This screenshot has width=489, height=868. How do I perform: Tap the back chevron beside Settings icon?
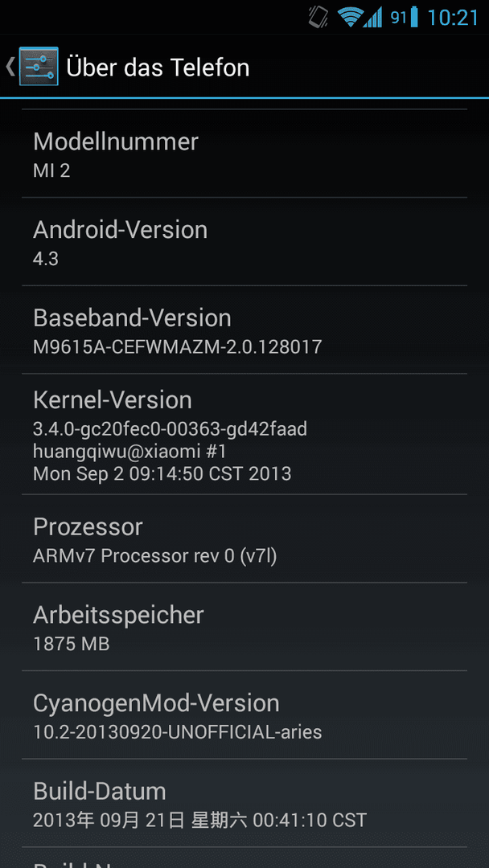[10, 67]
